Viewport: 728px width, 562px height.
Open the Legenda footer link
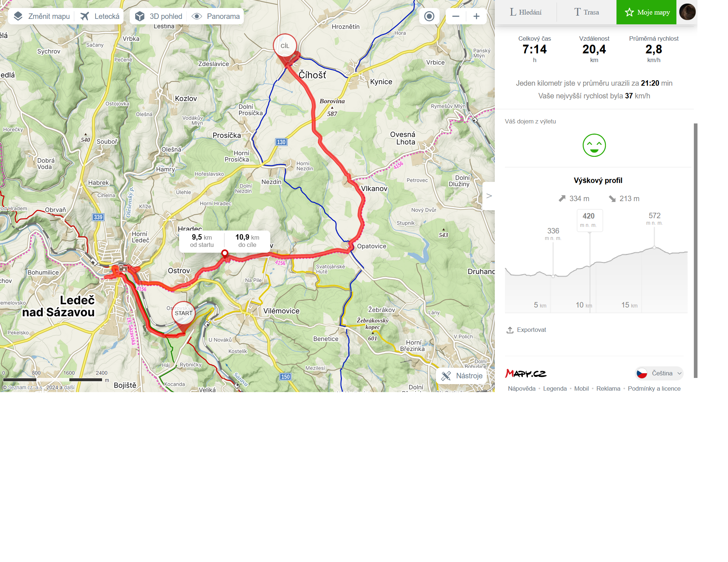[555, 388]
